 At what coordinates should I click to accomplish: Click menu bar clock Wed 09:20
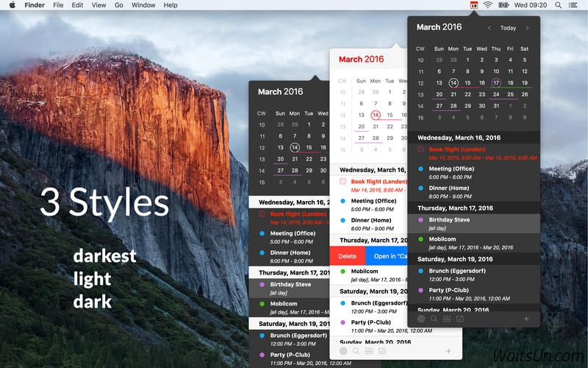click(530, 5)
